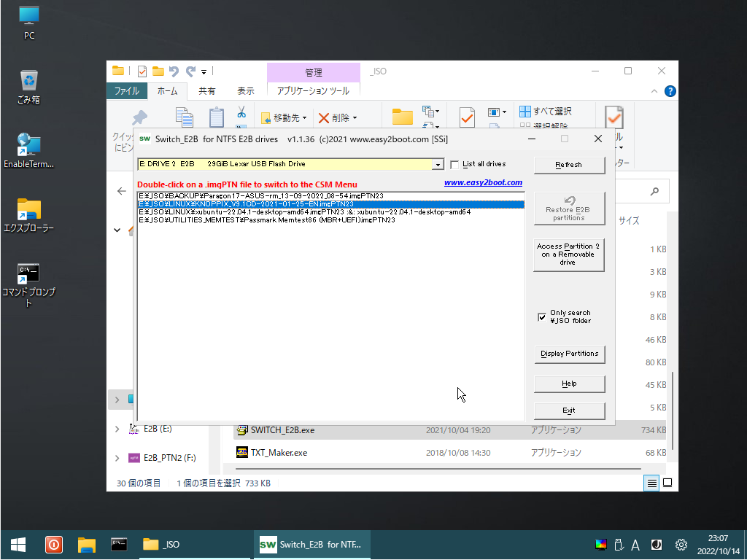Click properties checkmark icon in quick access toolbar

142,71
